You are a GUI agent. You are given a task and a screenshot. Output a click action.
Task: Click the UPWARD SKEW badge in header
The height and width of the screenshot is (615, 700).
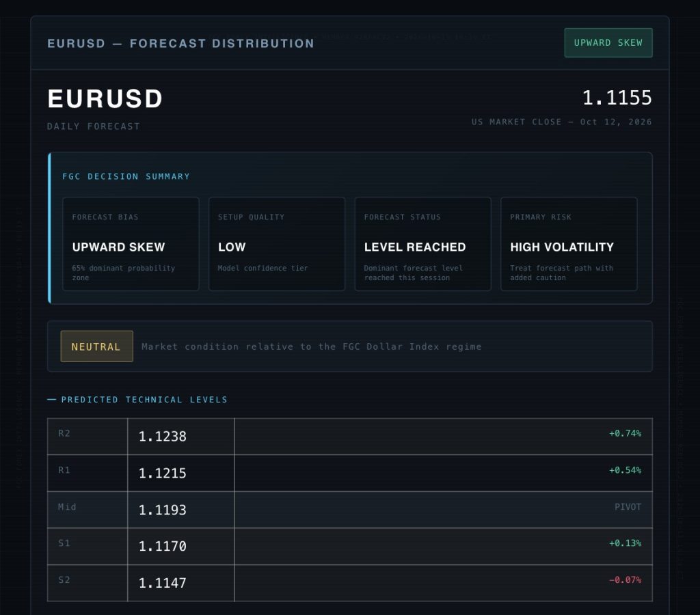pyautogui.click(x=608, y=43)
